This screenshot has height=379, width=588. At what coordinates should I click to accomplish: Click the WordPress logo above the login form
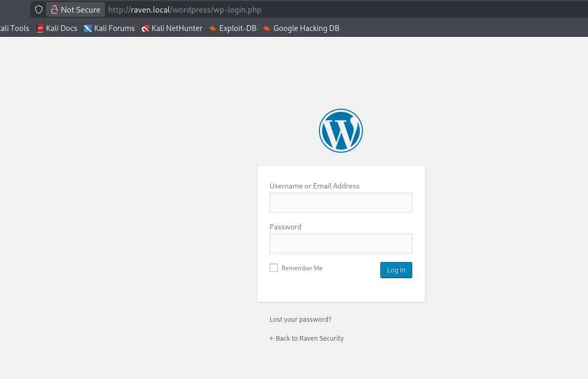coord(340,130)
